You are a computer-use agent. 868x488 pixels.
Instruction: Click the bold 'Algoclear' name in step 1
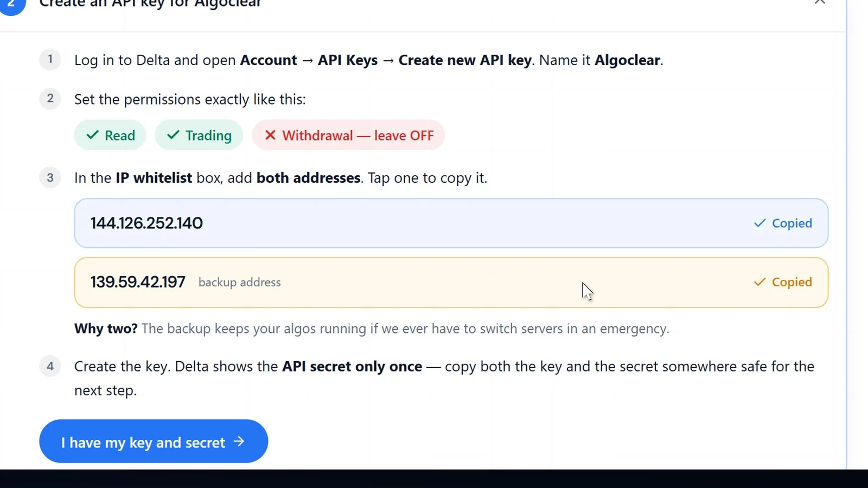pos(628,60)
